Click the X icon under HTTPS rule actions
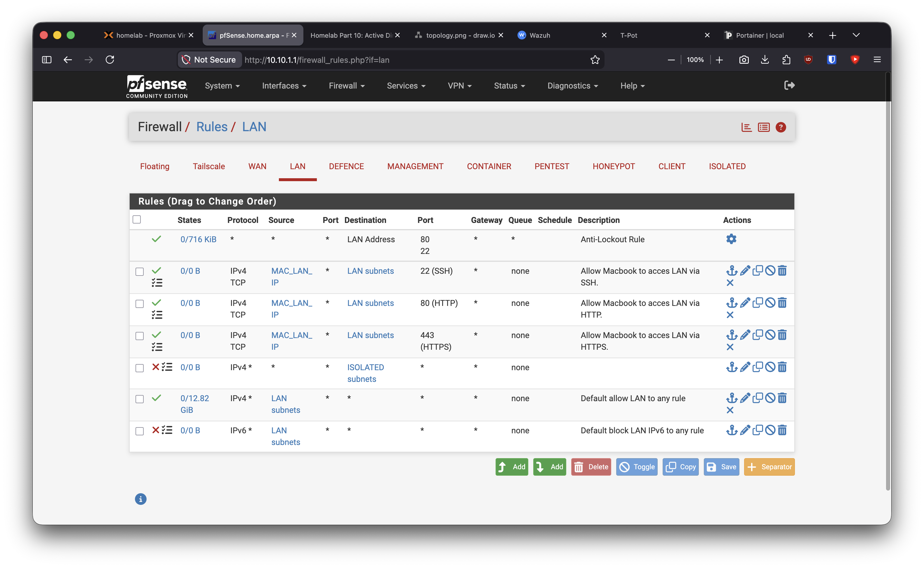Screen dimensions: 924x568 pos(730,347)
